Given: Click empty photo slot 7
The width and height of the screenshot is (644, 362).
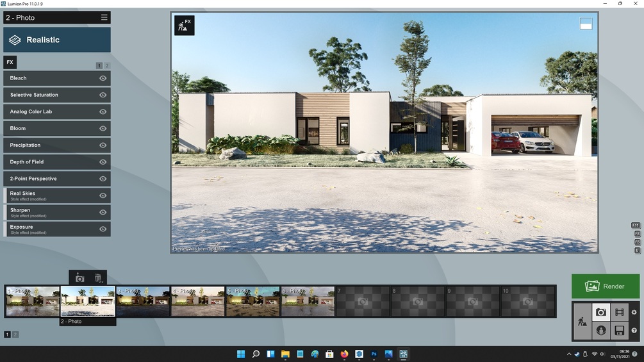Looking at the screenshot, I should (363, 301).
